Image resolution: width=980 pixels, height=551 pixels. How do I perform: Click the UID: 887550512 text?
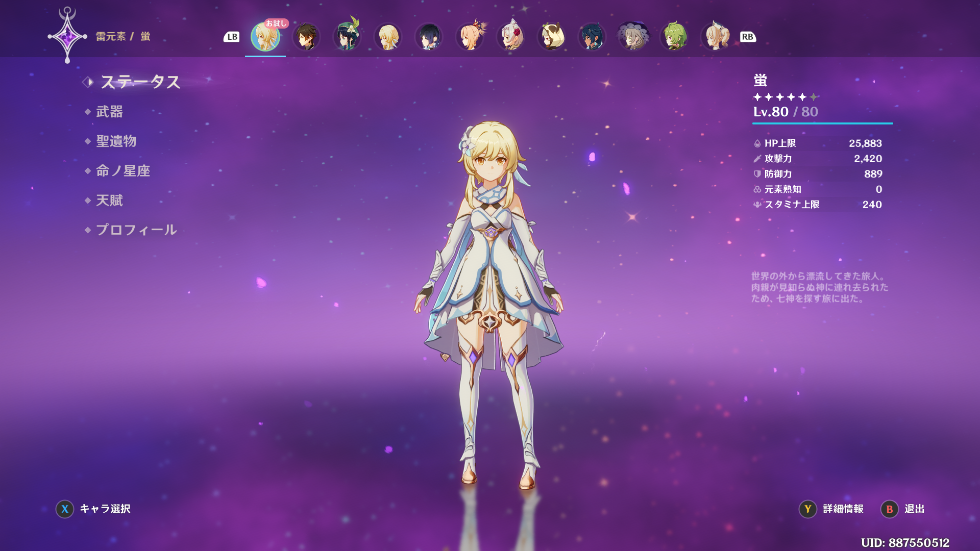tap(905, 543)
